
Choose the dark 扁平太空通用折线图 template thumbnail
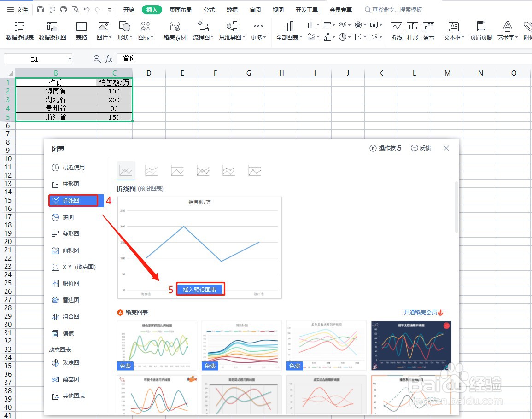pyautogui.click(x=411, y=345)
